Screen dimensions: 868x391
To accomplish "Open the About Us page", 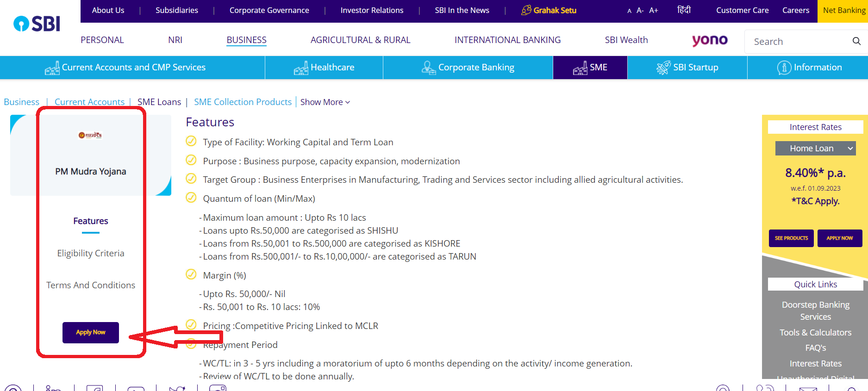I will click(x=108, y=10).
